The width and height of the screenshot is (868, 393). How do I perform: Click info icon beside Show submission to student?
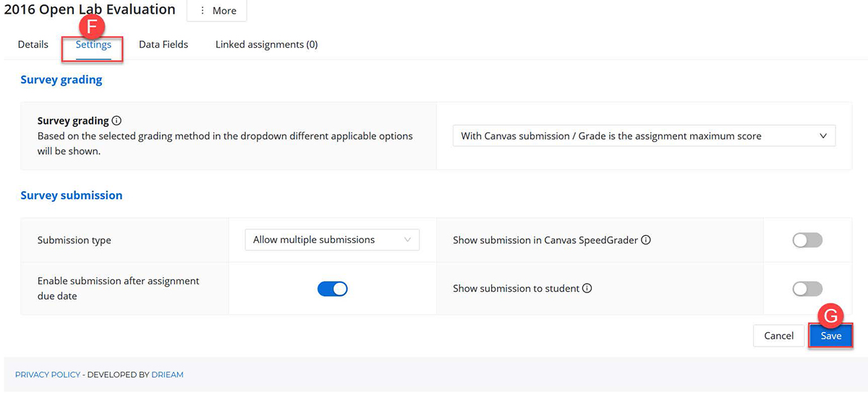coord(587,288)
